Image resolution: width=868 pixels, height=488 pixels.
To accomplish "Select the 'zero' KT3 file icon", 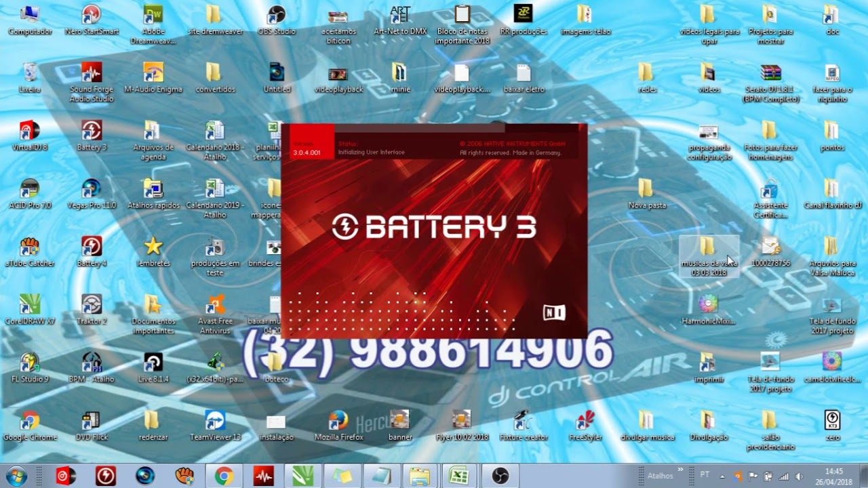I will pos(833,425).
